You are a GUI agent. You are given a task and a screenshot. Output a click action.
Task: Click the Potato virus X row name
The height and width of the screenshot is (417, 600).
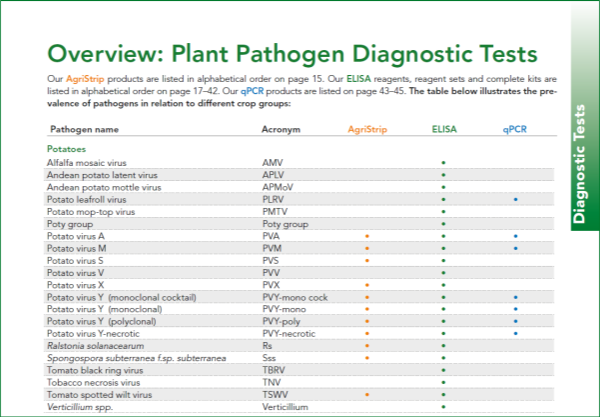pyautogui.click(x=75, y=285)
